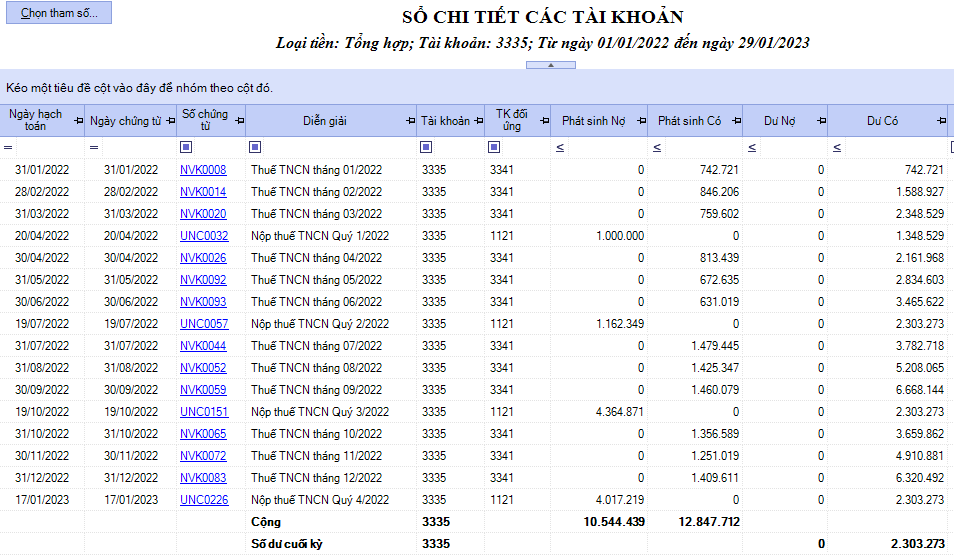Image resolution: width=954 pixels, height=555 pixels.
Task: Open Ngày hạch toán filter operator dropdown
Action: coord(9,148)
